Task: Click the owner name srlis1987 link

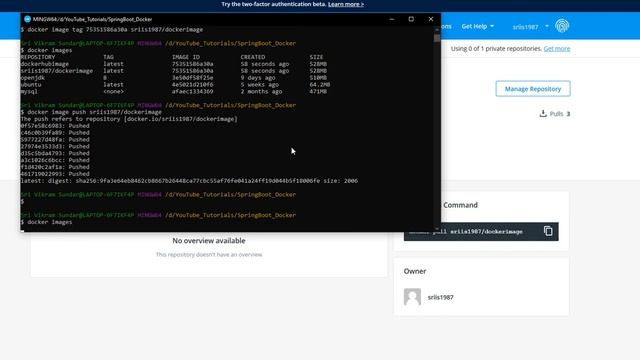Action: click(440, 297)
